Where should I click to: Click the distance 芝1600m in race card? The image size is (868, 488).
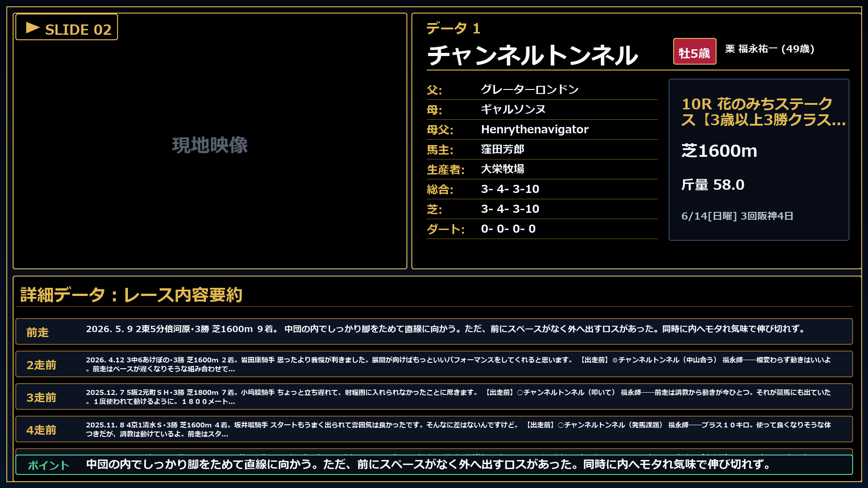(719, 151)
